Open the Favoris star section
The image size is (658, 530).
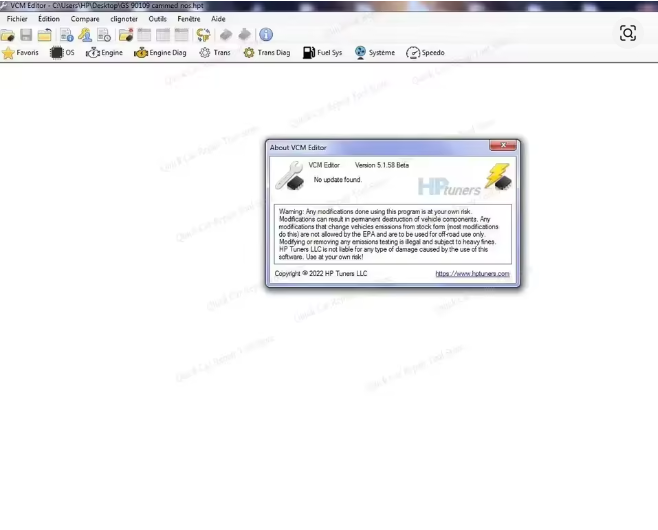tap(21, 53)
